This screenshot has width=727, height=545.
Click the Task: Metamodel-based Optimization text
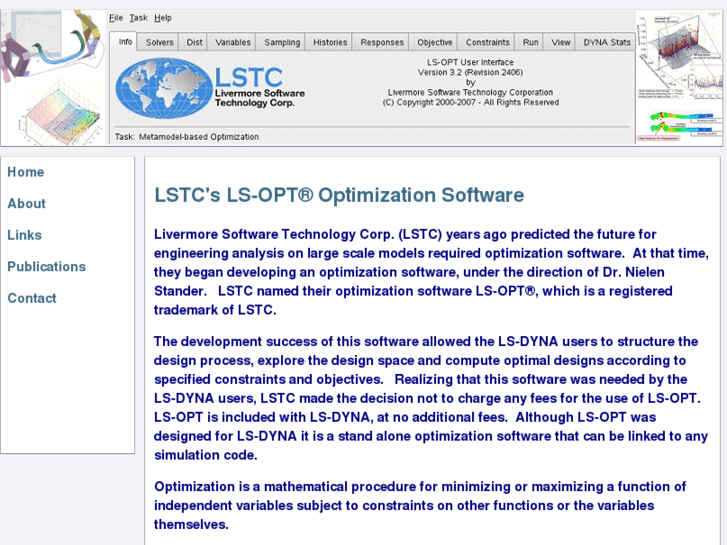coord(187,137)
